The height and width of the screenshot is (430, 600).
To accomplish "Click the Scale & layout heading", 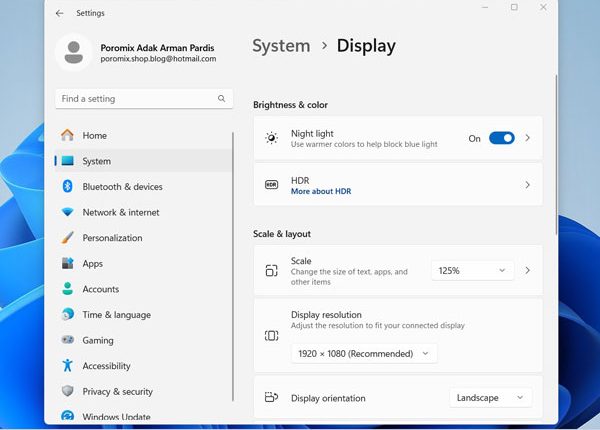I will click(x=282, y=234).
